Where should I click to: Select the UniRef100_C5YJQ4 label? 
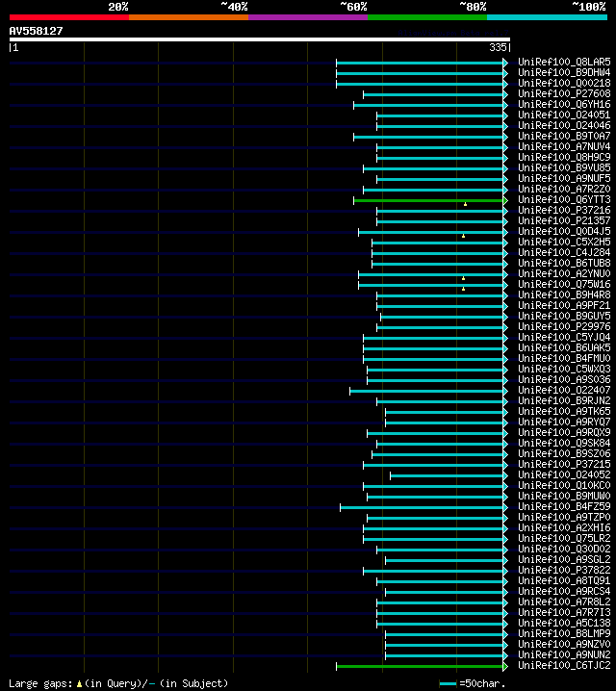(564, 337)
